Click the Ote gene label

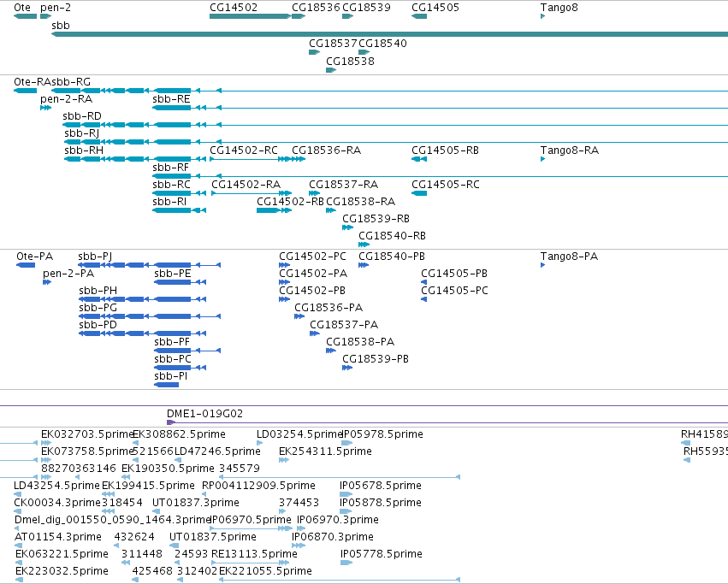pos(22,8)
